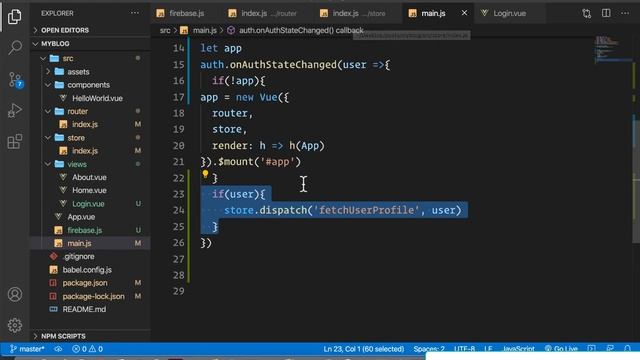The height and width of the screenshot is (360, 640).
Task: Open the Explorer view in activity bar
Action: pyautogui.click(x=15, y=17)
